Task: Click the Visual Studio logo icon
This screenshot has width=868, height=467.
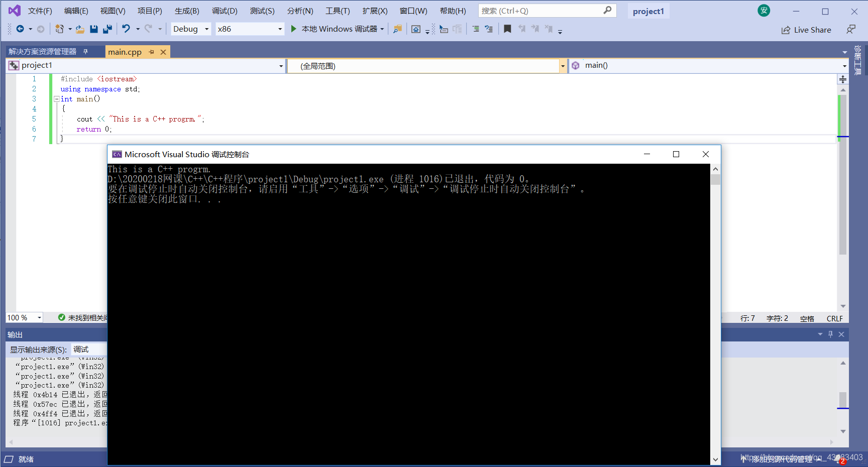Action: click(15, 11)
